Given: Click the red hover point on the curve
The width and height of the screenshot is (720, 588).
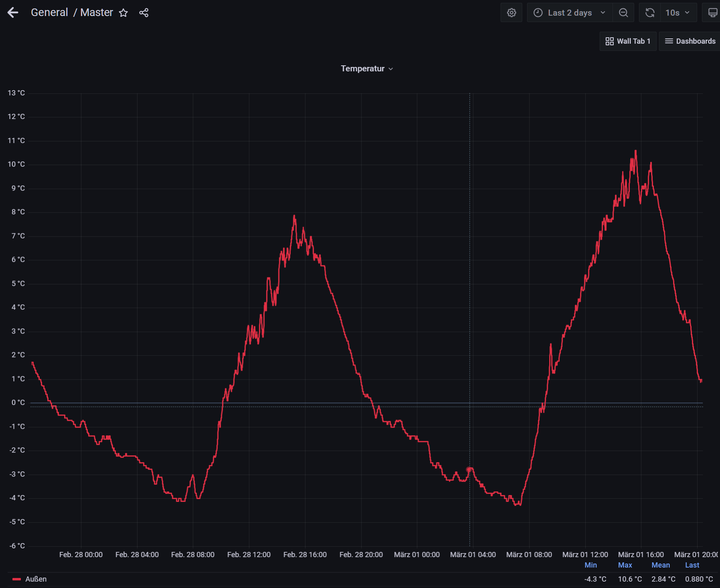Looking at the screenshot, I should [469, 469].
